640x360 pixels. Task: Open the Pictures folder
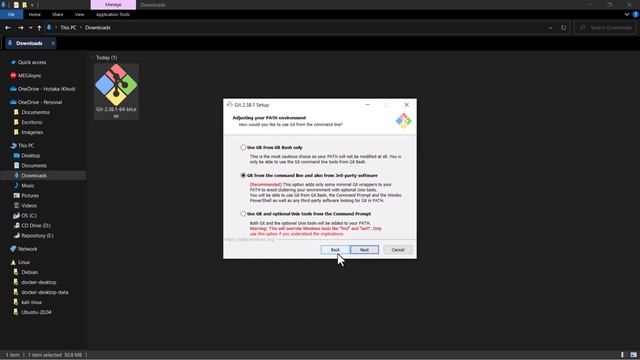pos(30,196)
